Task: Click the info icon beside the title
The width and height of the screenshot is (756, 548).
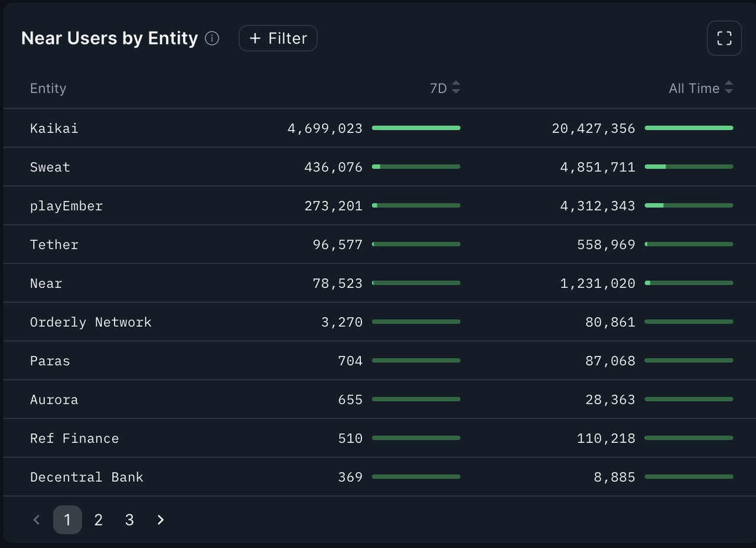Action: click(211, 38)
